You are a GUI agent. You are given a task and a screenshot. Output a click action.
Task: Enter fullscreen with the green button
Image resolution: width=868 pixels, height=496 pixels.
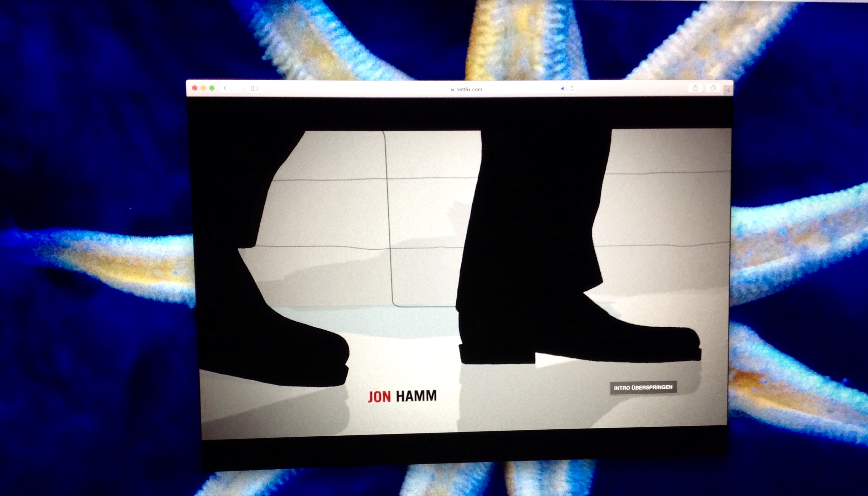(x=212, y=88)
